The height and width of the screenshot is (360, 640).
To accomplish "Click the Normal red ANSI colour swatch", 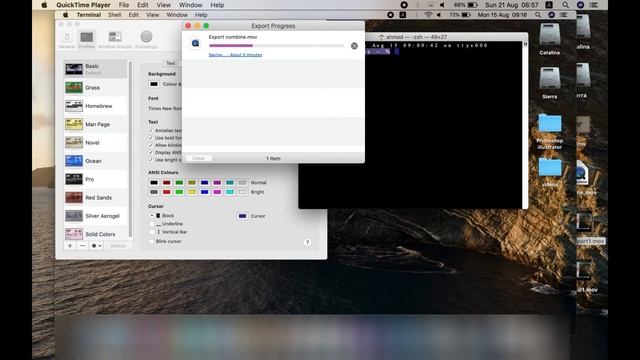I will (167, 182).
